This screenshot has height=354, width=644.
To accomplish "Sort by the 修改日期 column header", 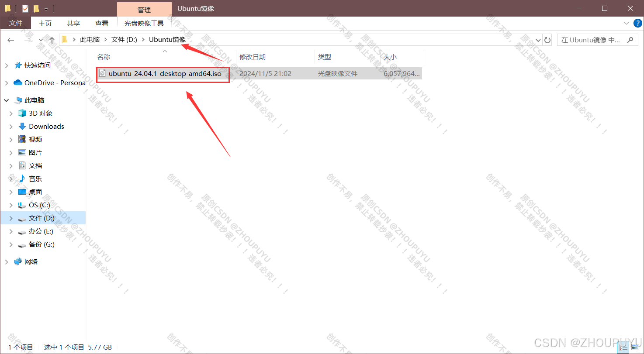I will pos(253,57).
